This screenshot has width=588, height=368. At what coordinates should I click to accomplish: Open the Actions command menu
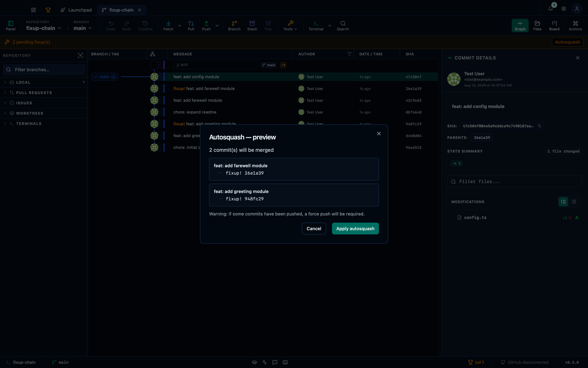click(575, 26)
